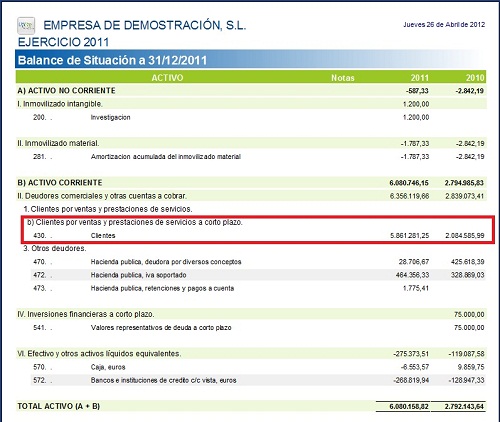The height and width of the screenshot is (422, 500).
Task: Click the value '-275.373,51'
Action: [x=411, y=354]
